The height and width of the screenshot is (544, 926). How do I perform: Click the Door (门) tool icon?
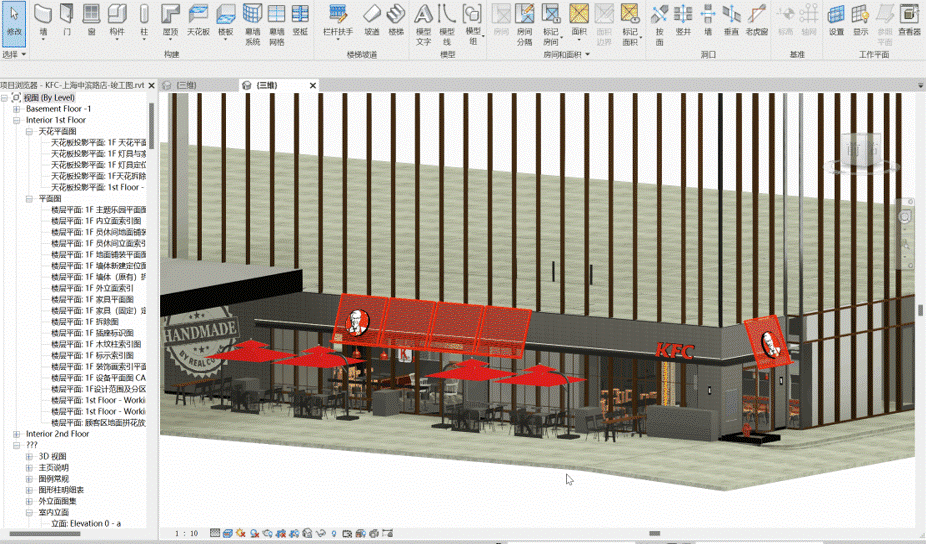(68, 18)
